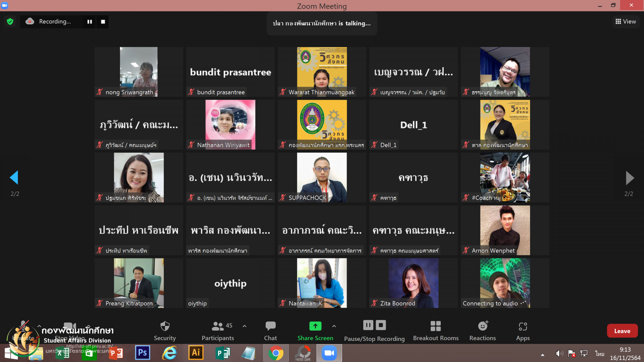Stop recording from the top recording bar
The height and width of the screenshot is (362, 644).
pyautogui.click(x=103, y=21)
